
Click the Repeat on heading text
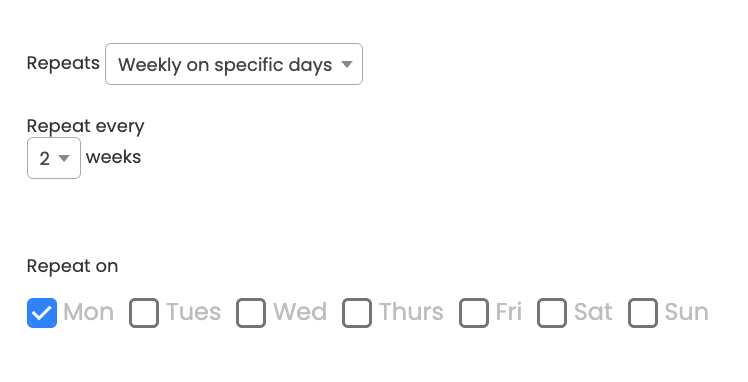73,266
